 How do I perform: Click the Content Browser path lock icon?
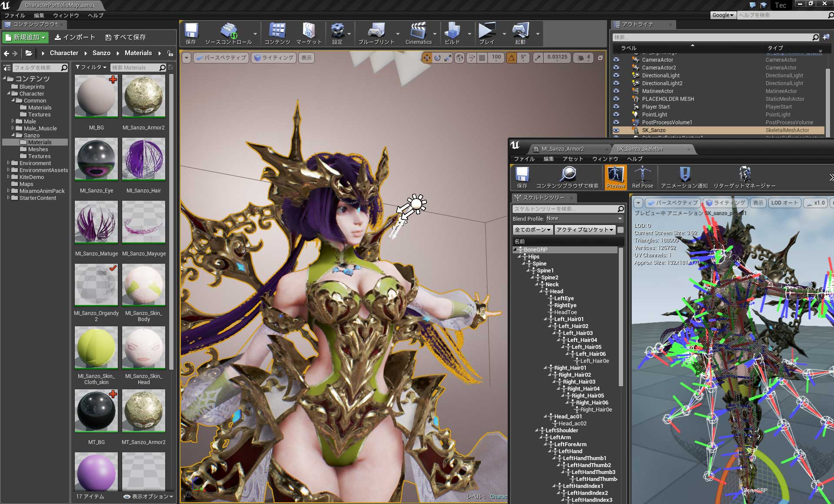[x=170, y=53]
